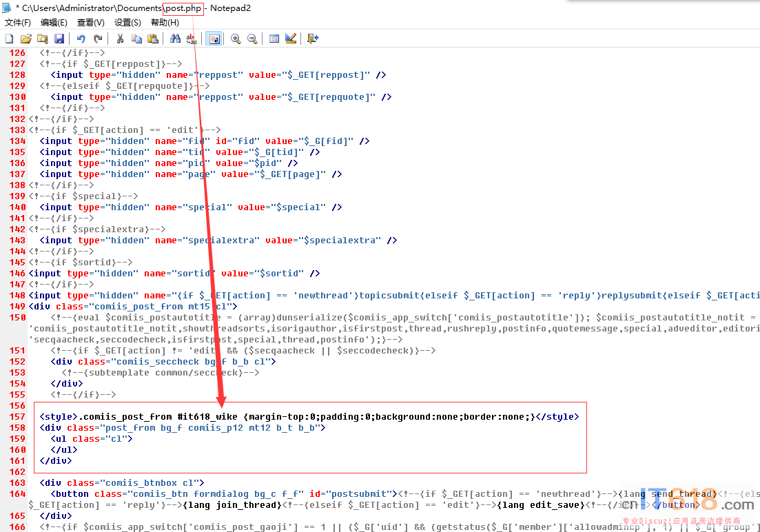
Task: Click '$_G[fid]' value on line 134
Action: (x=326, y=141)
